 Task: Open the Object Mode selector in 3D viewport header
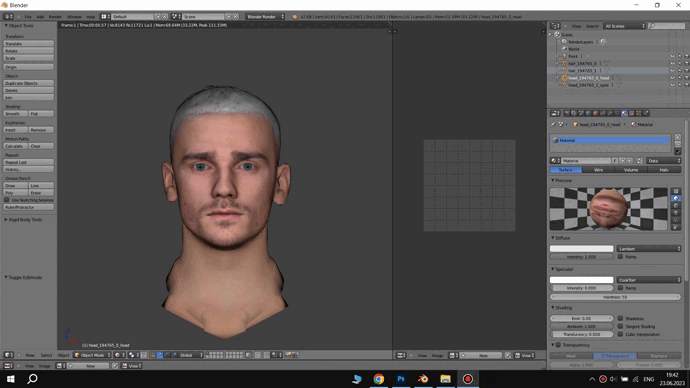point(92,355)
